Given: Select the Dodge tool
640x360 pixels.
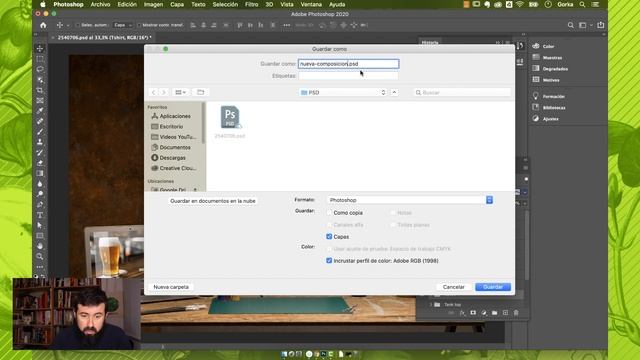Looking at the screenshot, I should (x=40, y=194).
